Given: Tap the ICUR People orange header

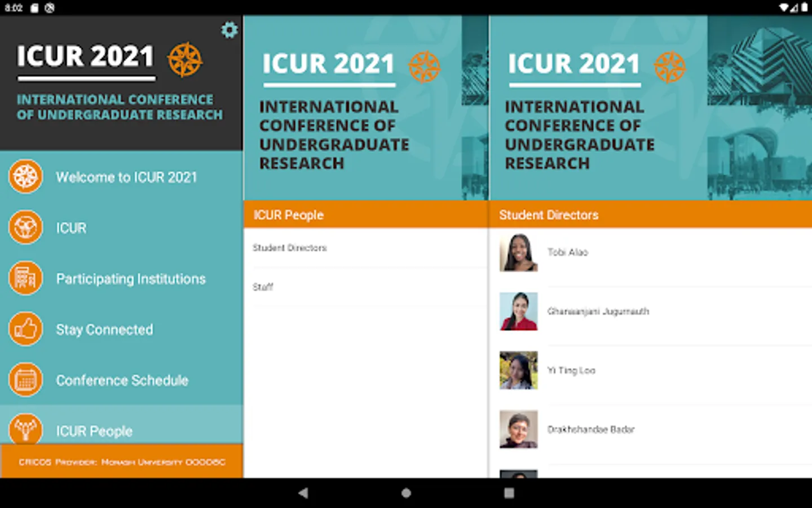Looking at the screenshot, I should 365,214.
